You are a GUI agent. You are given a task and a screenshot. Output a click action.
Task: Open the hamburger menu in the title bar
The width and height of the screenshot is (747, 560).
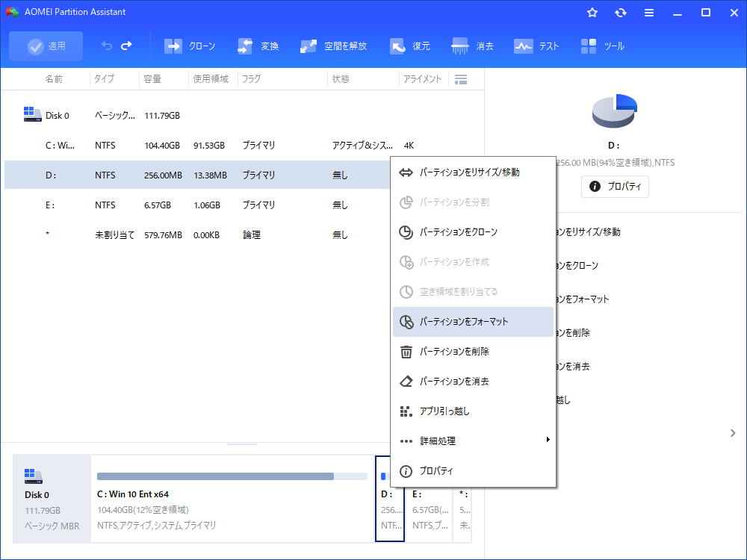tap(648, 12)
